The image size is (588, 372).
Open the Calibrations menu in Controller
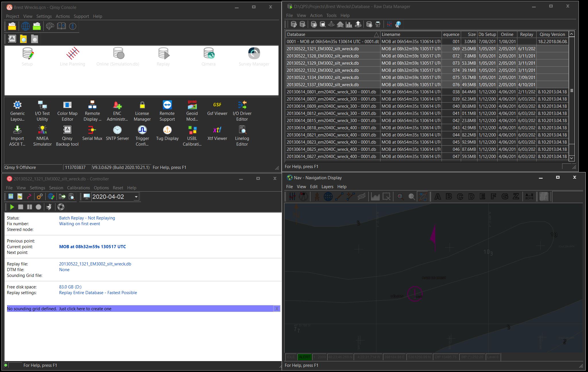[x=78, y=188]
